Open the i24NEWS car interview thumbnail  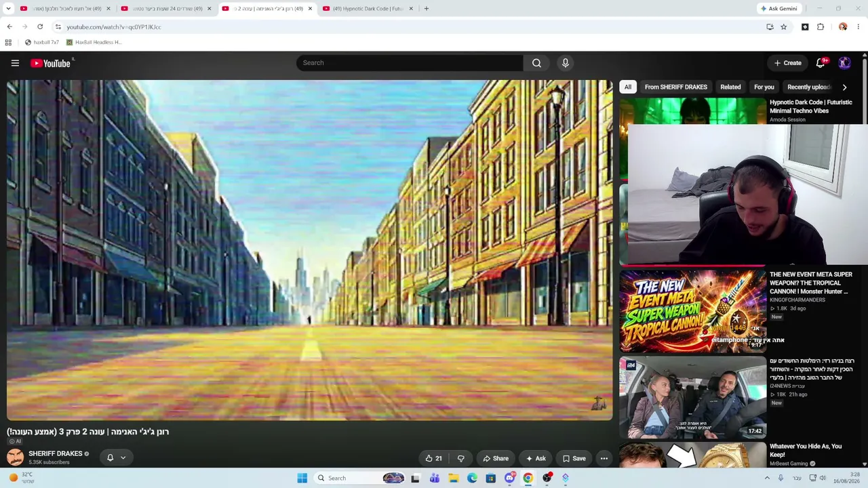692,397
